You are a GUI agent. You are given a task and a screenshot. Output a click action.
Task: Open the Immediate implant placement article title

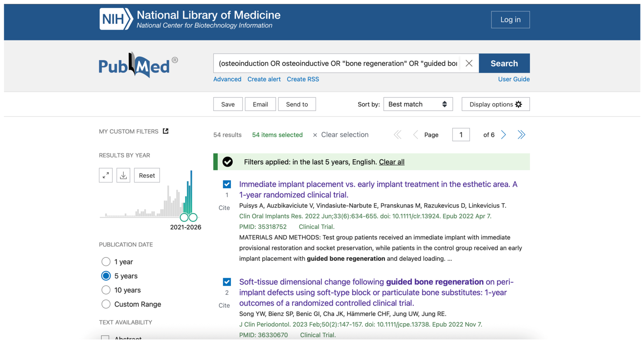click(x=378, y=189)
